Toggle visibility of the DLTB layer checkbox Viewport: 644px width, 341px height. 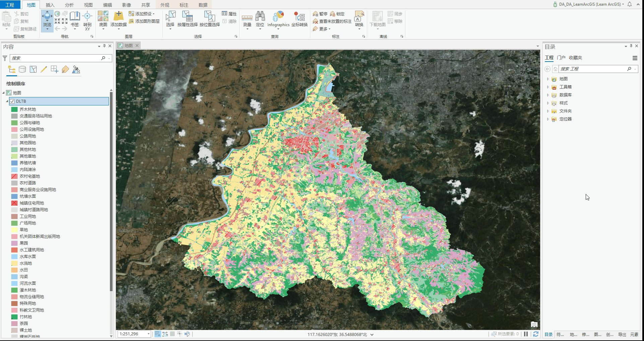12,101
